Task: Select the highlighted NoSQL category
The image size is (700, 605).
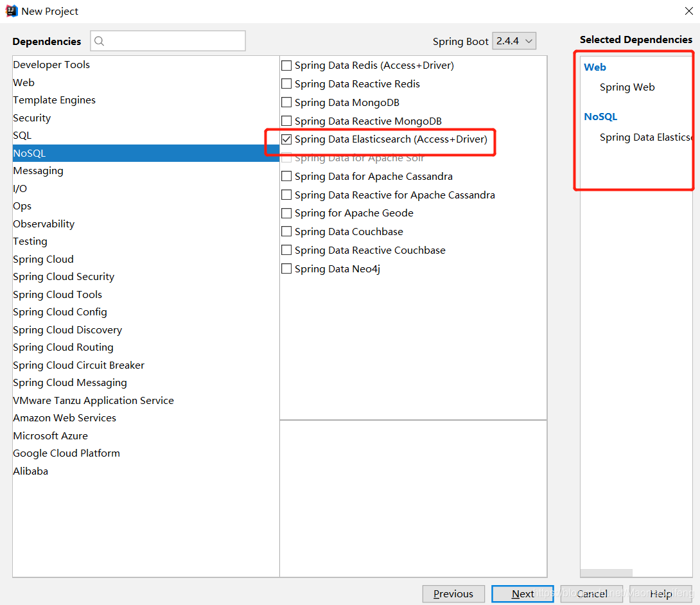Action: (x=146, y=153)
